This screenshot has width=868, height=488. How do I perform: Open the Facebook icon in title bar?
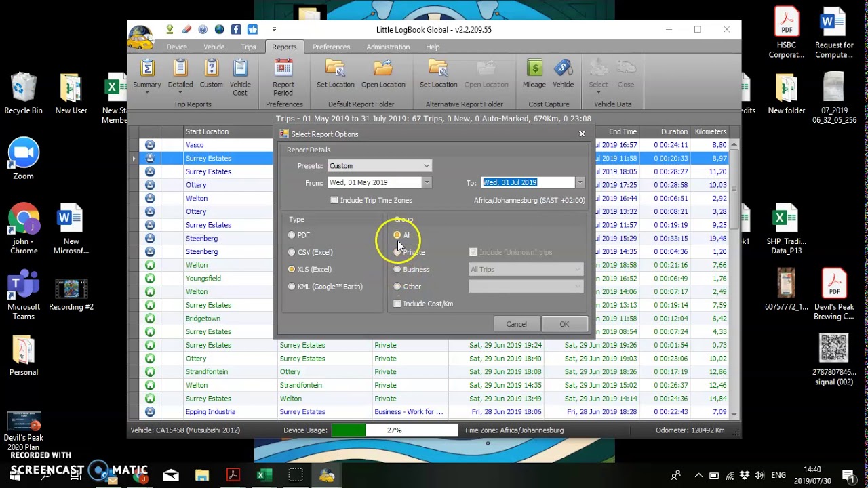coord(236,29)
